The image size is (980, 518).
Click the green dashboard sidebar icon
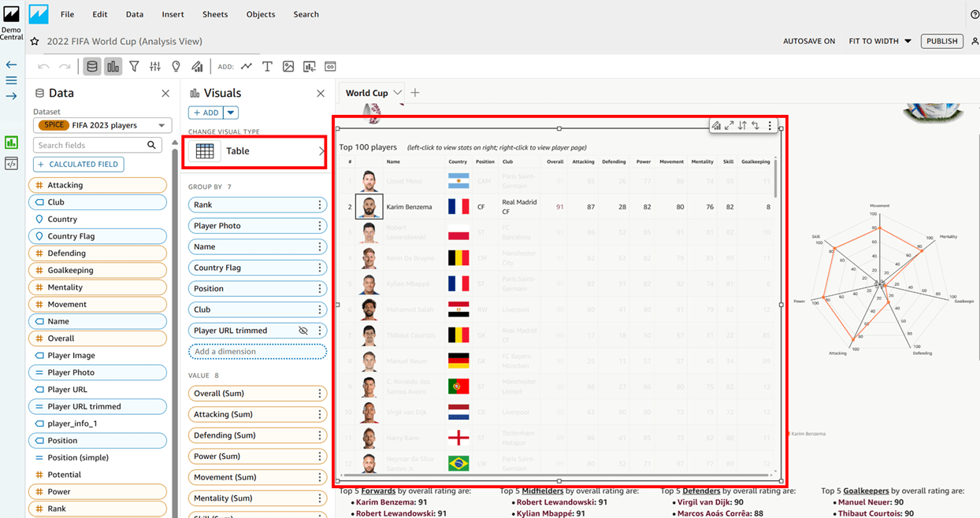[11, 142]
